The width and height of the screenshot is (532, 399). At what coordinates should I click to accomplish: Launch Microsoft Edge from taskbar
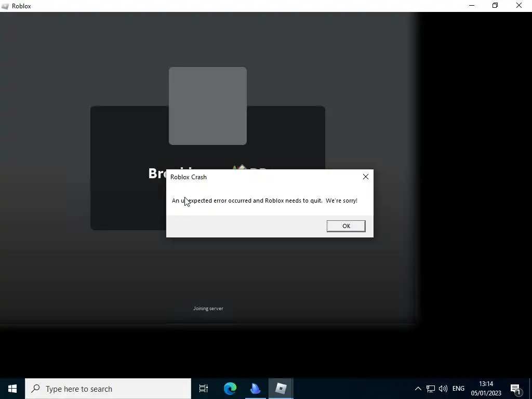coord(230,389)
